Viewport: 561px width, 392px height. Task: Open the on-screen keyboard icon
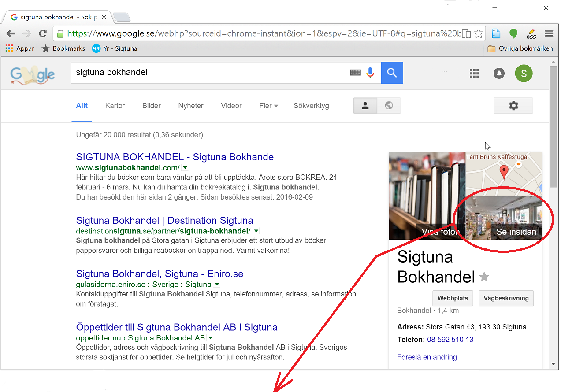356,73
